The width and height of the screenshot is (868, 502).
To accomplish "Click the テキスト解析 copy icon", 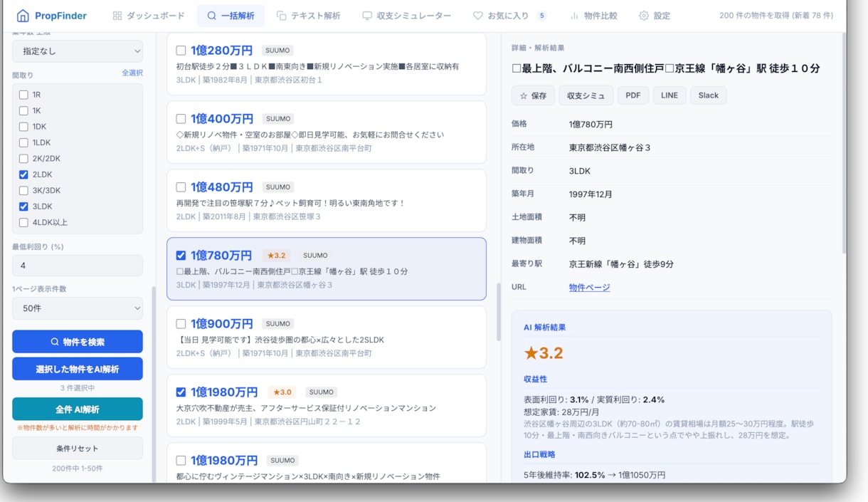I will tap(281, 16).
